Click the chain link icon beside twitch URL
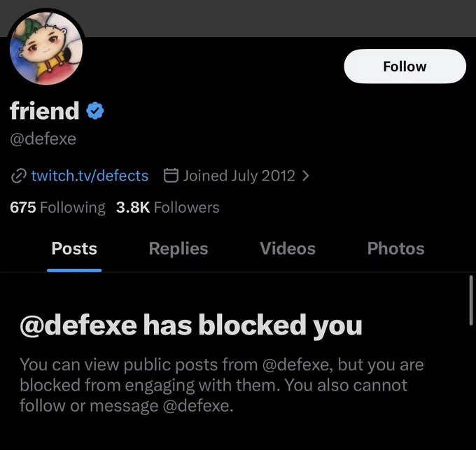476x450 pixels. pos(18,176)
